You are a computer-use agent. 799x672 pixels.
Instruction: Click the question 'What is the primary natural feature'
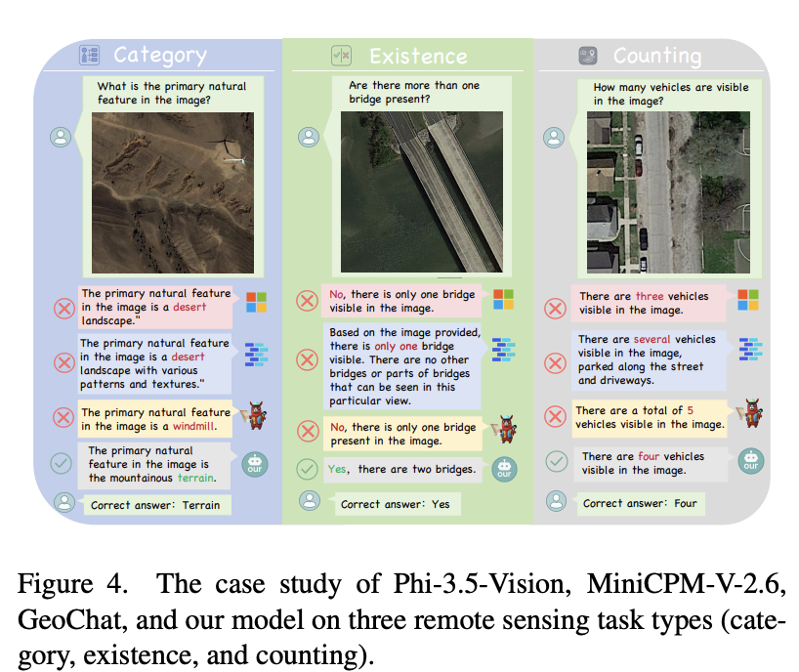coord(172,93)
